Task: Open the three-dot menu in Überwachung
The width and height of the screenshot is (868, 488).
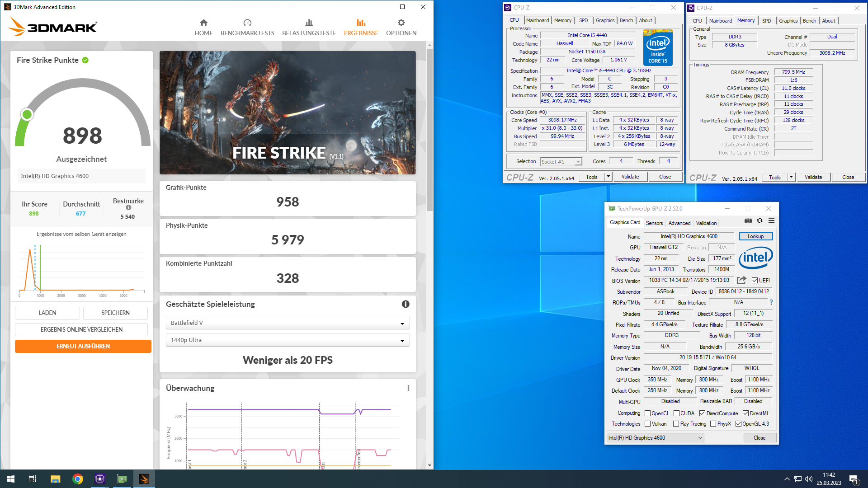Action: coord(408,388)
